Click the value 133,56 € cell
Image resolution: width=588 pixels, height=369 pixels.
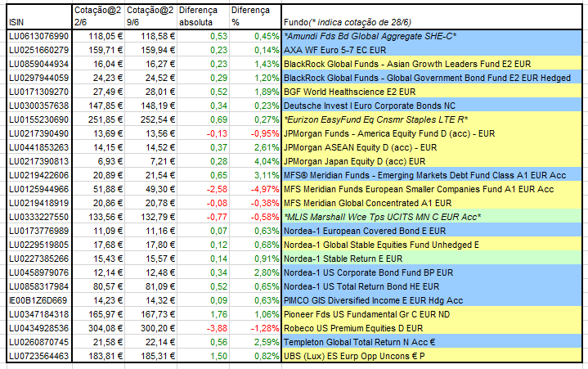click(98, 217)
